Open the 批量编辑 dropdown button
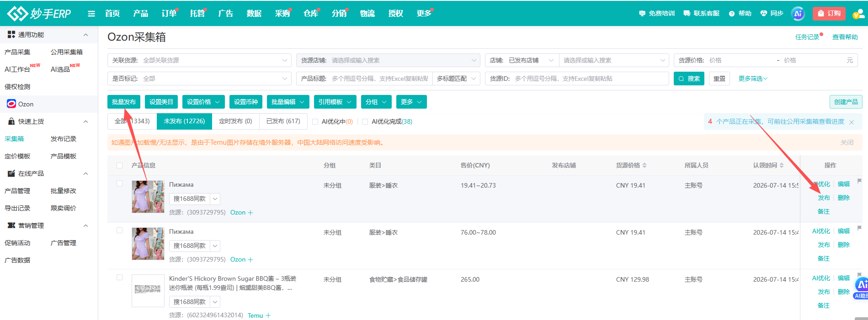Viewport: 868px width, 320px height. pyautogui.click(x=288, y=102)
